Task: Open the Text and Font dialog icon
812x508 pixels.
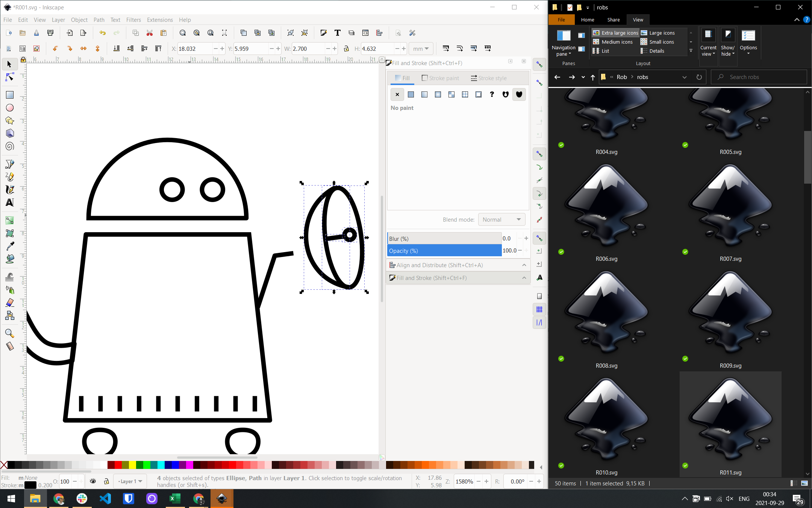Action: click(338, 33)
